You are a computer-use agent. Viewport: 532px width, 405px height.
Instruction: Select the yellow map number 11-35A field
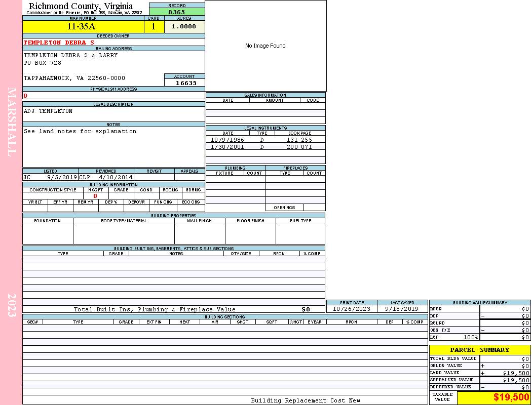click(83, 27)
